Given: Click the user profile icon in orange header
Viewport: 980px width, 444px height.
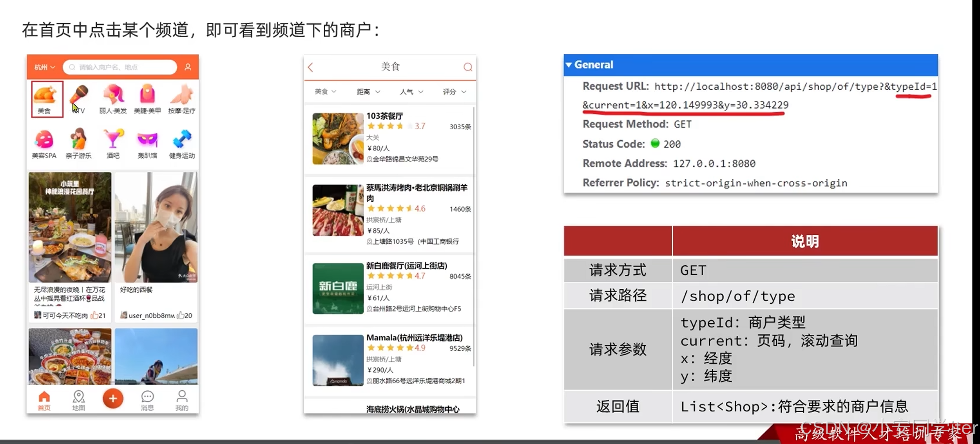Looking at the screenshot, I should pyautogui.click(x=188, y=67).
